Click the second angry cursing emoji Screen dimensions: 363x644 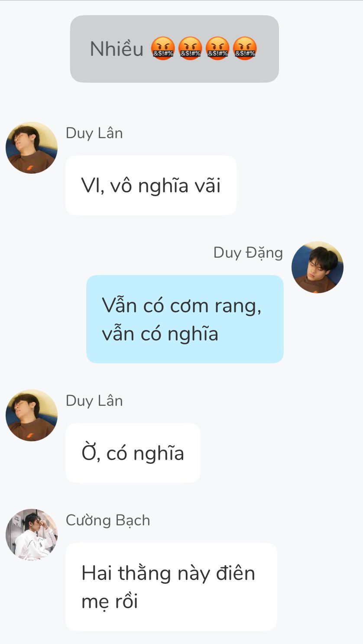click(x=190, y=49)
